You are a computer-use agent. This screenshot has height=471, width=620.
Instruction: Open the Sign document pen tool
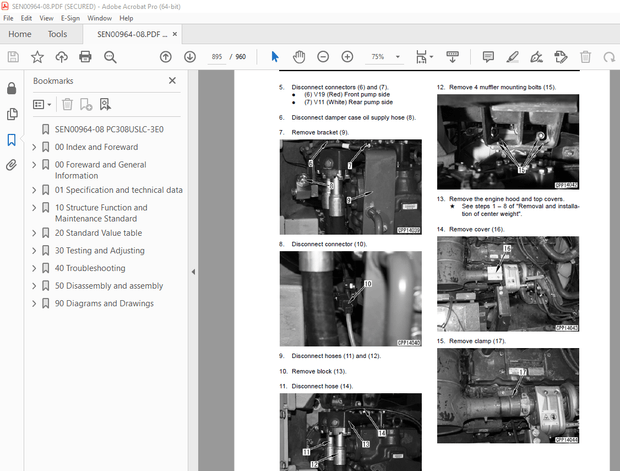point(537,57)
